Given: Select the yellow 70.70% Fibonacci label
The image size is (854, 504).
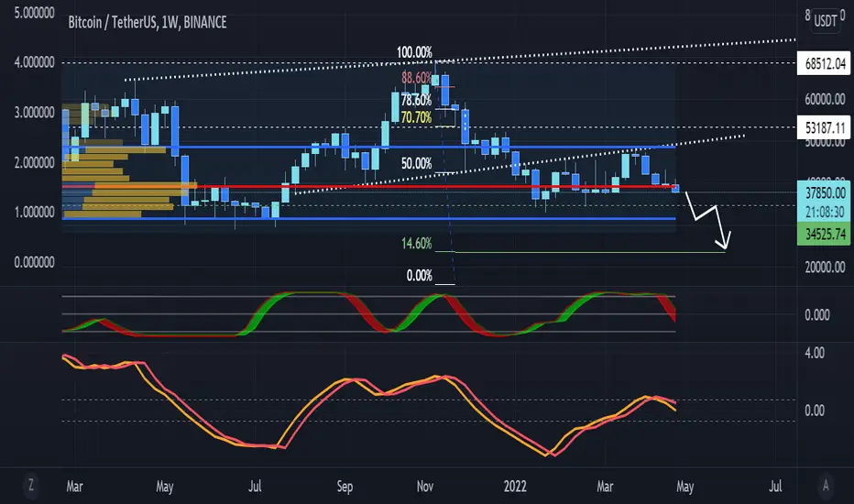Looking at the screenshot, I should point(416,117).
